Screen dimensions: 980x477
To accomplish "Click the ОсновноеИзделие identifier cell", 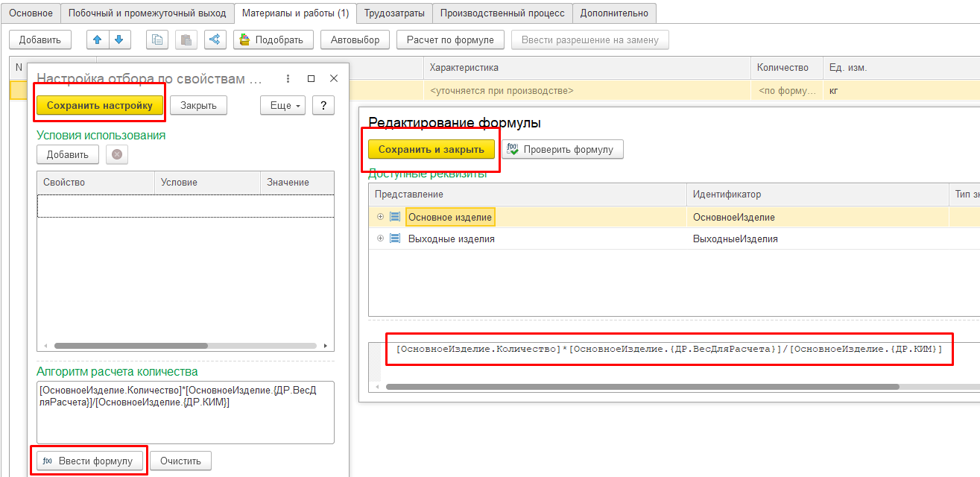I will pos(818,217).
